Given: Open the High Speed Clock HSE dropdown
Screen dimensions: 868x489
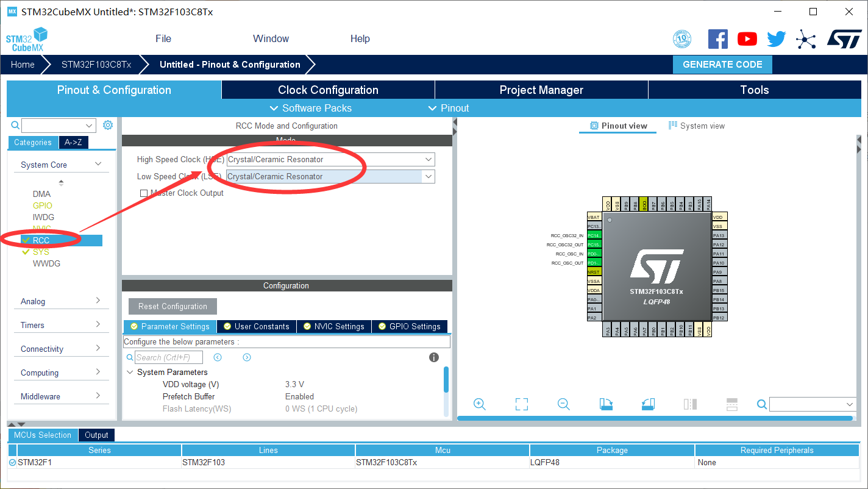Looking at the screenshot, I should point(427,159).
